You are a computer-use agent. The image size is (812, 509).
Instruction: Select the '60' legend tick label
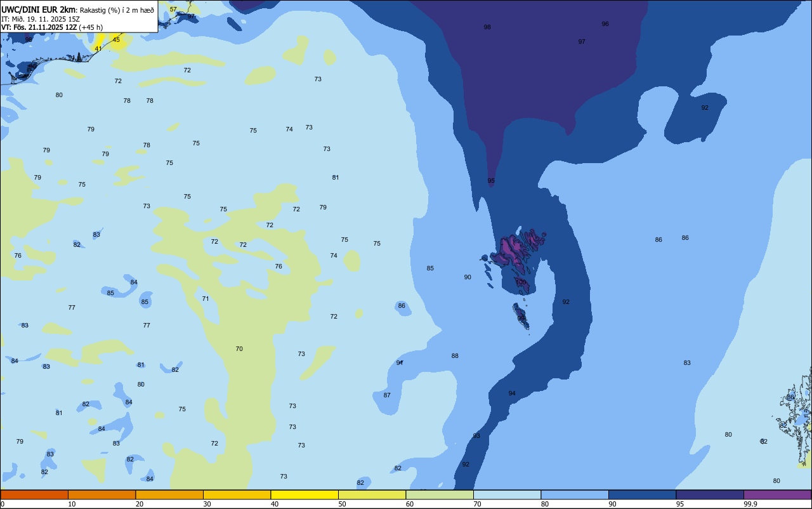click(410, 504)
